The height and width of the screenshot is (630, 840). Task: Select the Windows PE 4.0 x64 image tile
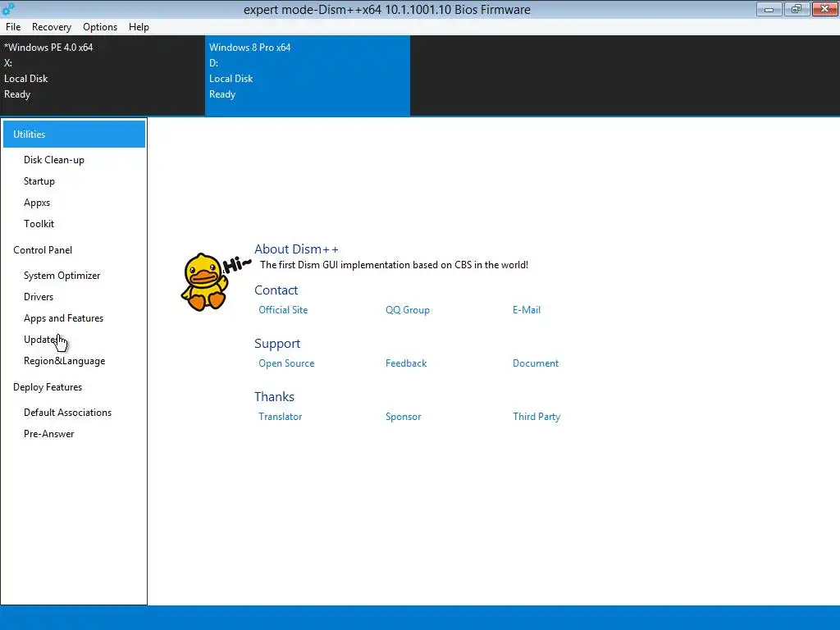103,75
